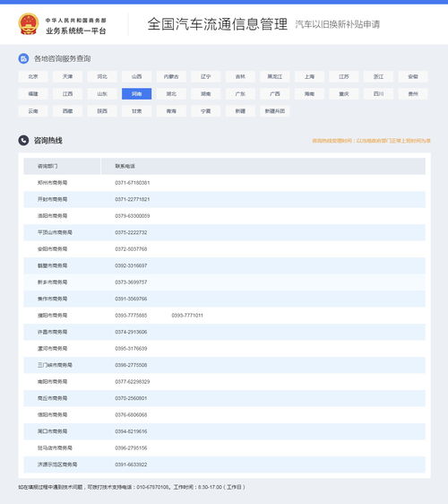Image resolution: width=448 pixels, height=504 pixels.
Task: Pick 云南 in the third row
Action: tap(33, 111)
